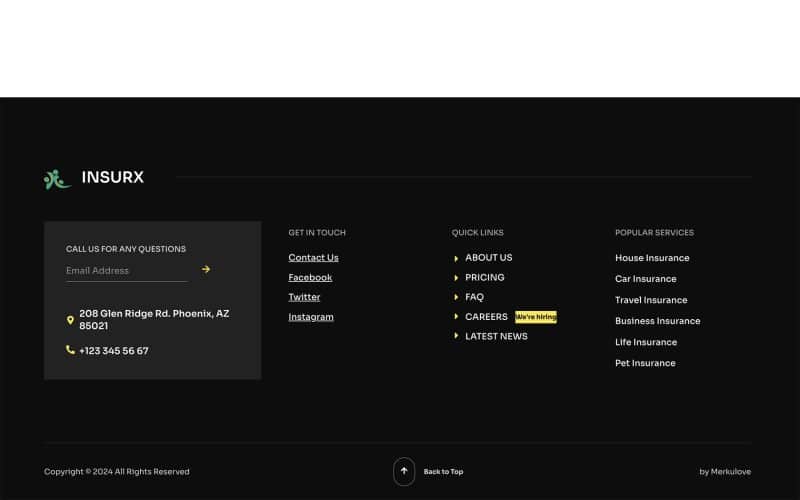Select House Insurance service
The width and height of the screenshot is (800, 500).
coord(652,258)
